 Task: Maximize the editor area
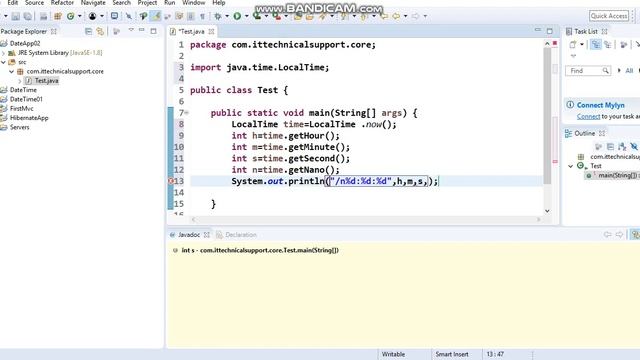[x=549, y=31]
